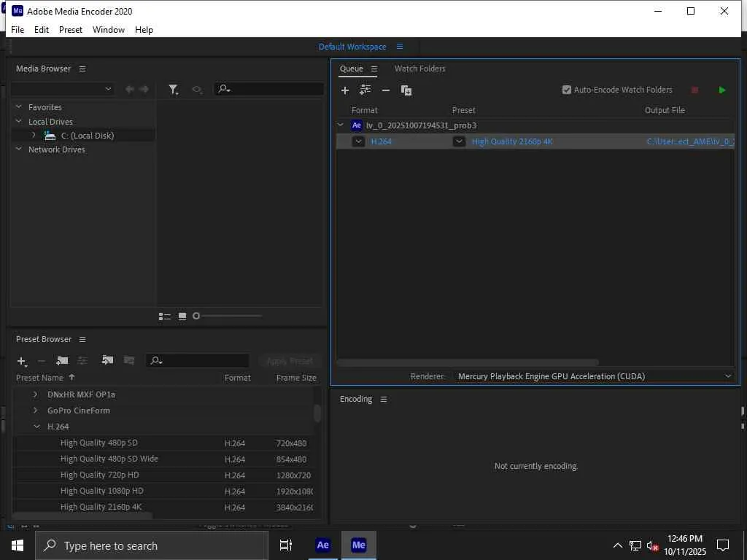Switch Media Browser to list view

click(165, 316)
